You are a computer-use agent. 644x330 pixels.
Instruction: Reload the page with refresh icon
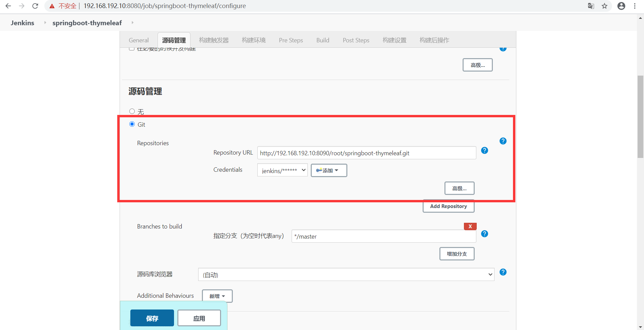(x=35, y=6)
